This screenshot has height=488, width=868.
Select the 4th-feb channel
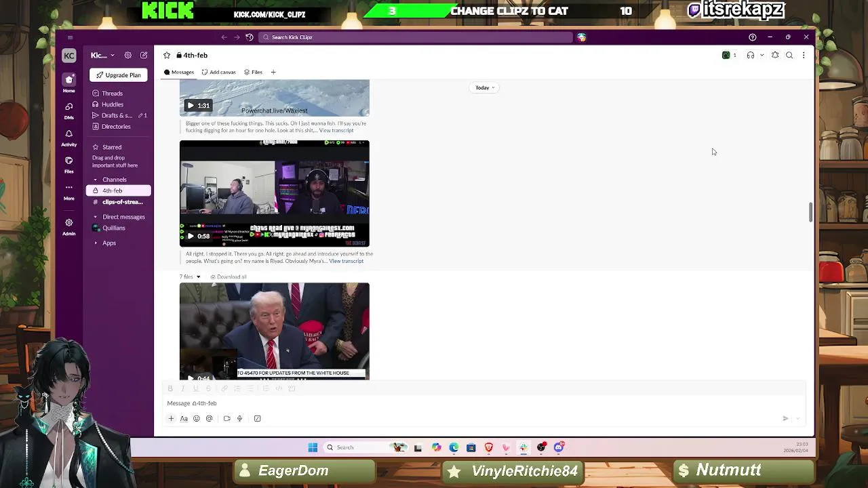pos(119,190)
